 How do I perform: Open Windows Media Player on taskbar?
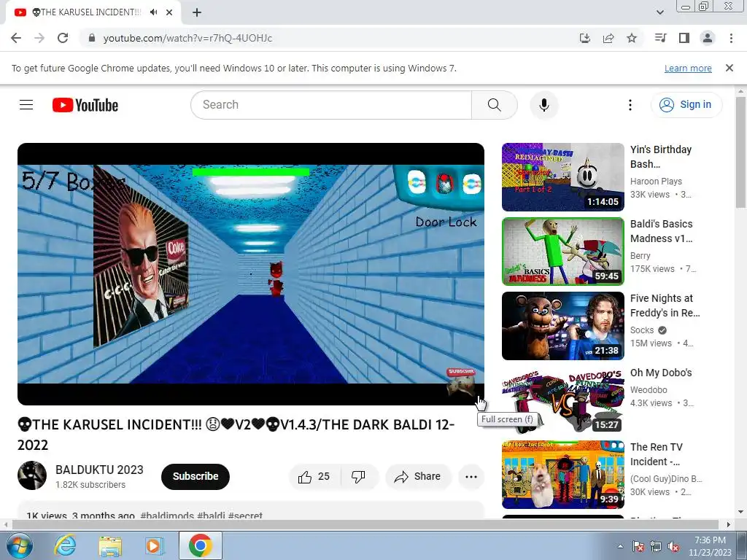click(154, 545)
